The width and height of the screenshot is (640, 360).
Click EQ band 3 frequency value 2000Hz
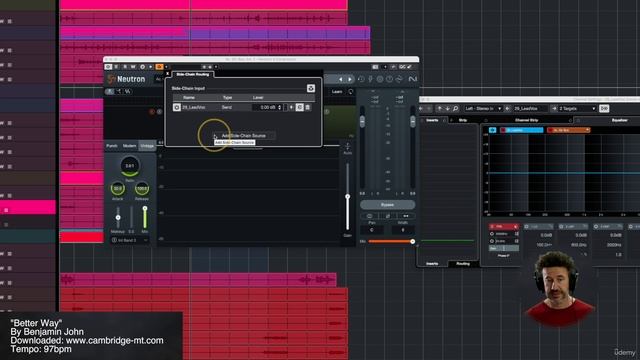pyautogui.click(x=613, y=245)
